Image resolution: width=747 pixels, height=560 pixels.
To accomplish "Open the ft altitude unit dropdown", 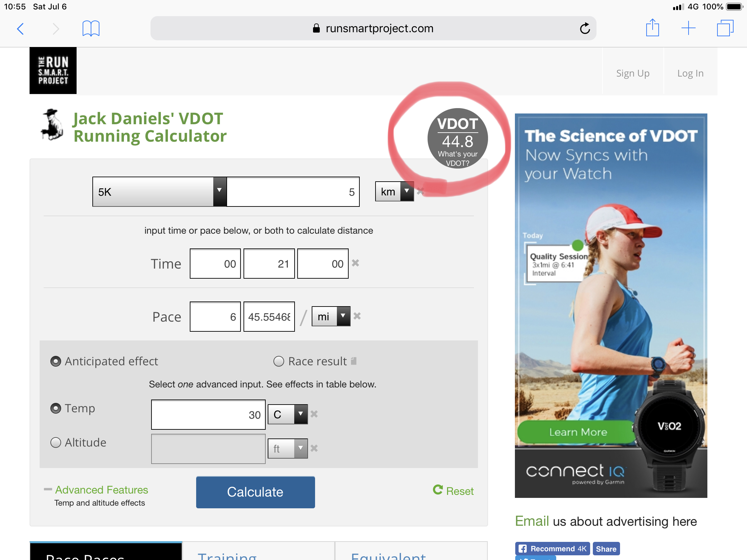I will (288, 449).
